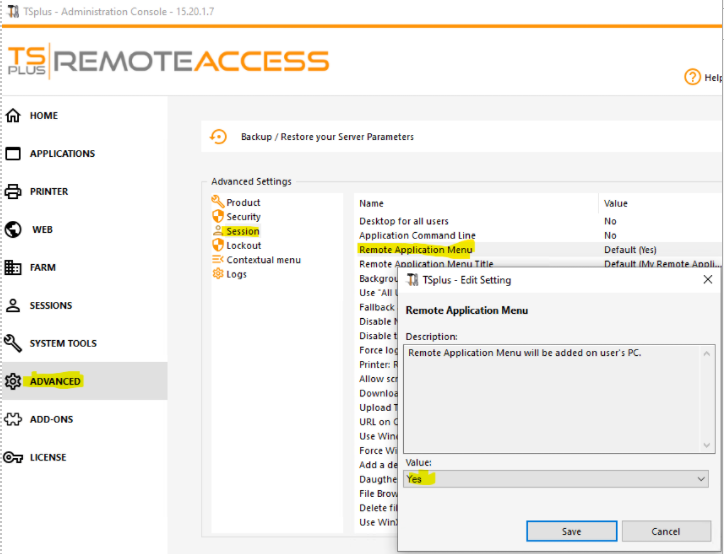Click the Backup / Restore circular arrow icon
724x554 pixels.
click(x=218, y=137)
